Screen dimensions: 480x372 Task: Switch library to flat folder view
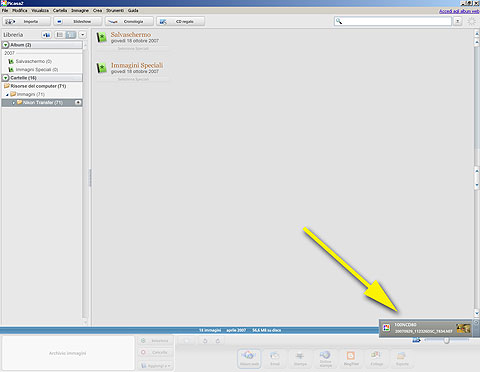(60, 35)
